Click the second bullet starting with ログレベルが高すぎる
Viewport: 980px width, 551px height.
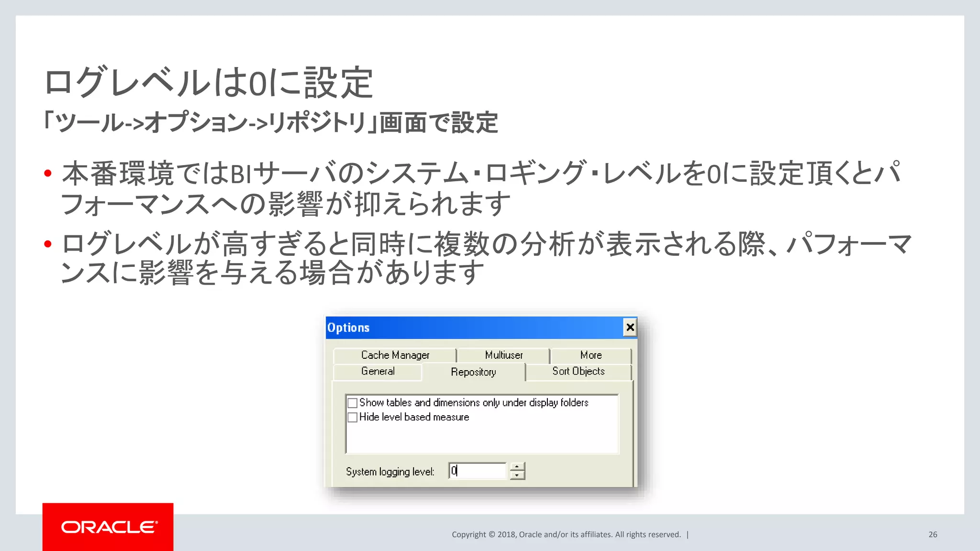pyautogui.click(x=486, y=258)
